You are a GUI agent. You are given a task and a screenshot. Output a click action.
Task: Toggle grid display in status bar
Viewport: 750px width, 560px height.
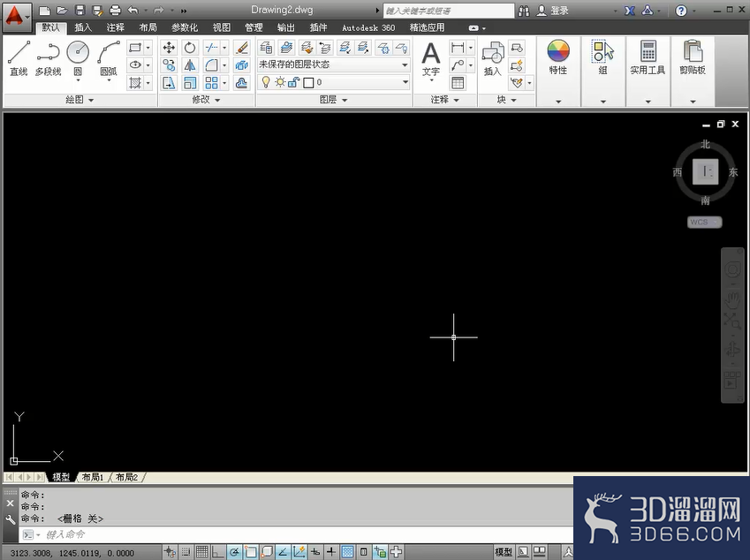click(x=201, y=552)
